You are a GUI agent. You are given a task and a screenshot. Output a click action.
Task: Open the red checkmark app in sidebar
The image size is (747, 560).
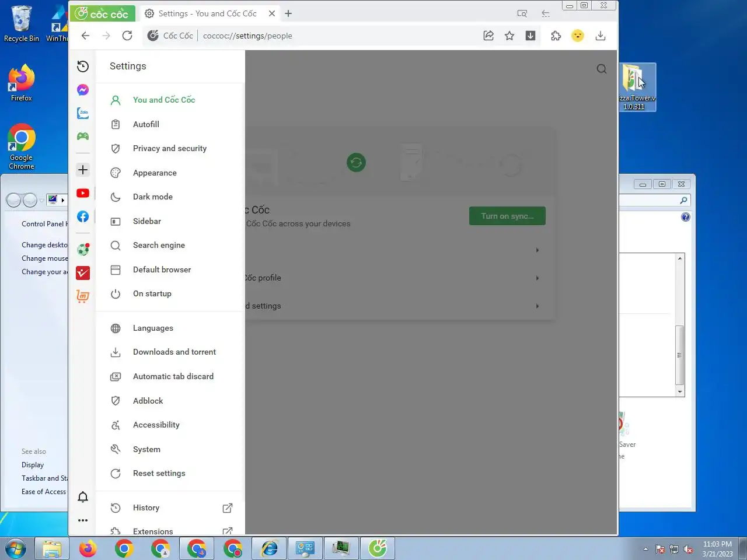83,273
